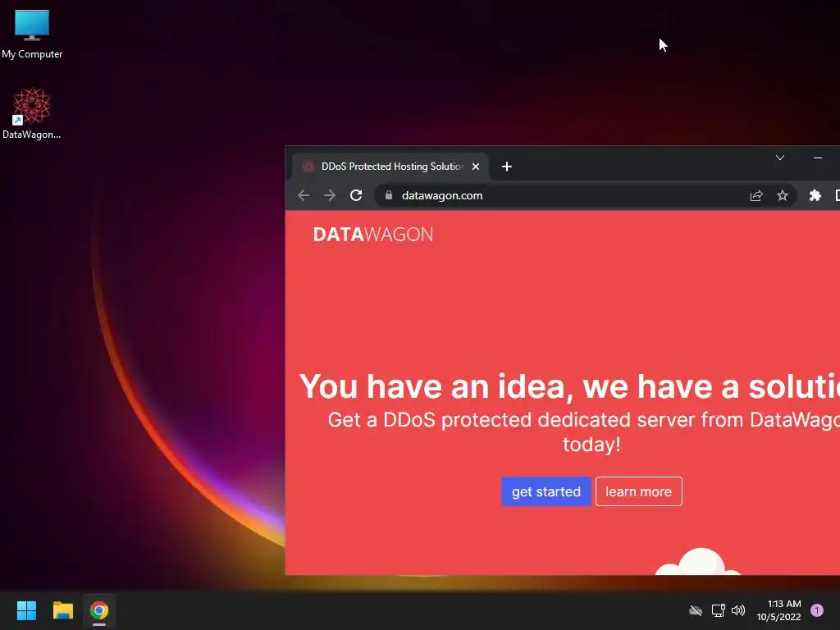Screen dimensions: 840x630
Task: Click the Chrome icon in the taskbar
Action: point(99,610)
